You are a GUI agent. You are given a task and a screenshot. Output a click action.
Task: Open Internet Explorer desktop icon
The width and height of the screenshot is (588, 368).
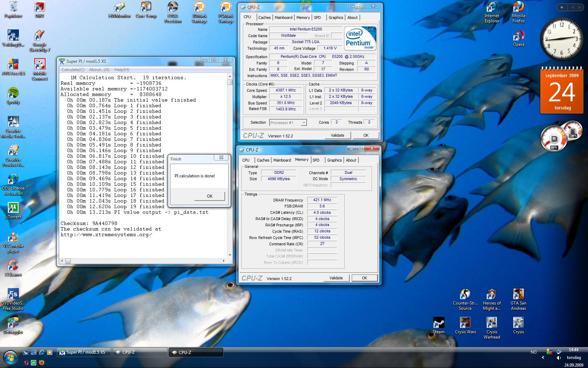[492, 12]
